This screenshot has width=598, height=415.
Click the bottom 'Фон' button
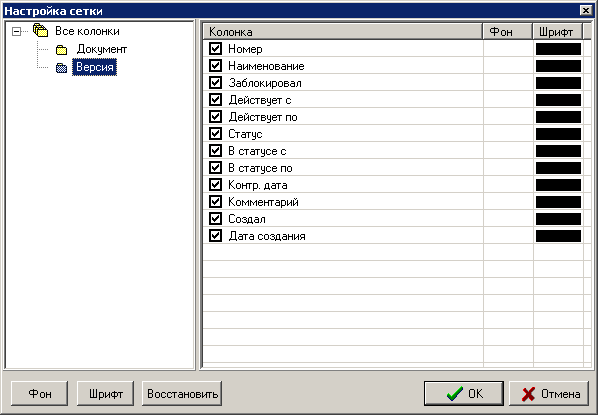click(40, 393)
